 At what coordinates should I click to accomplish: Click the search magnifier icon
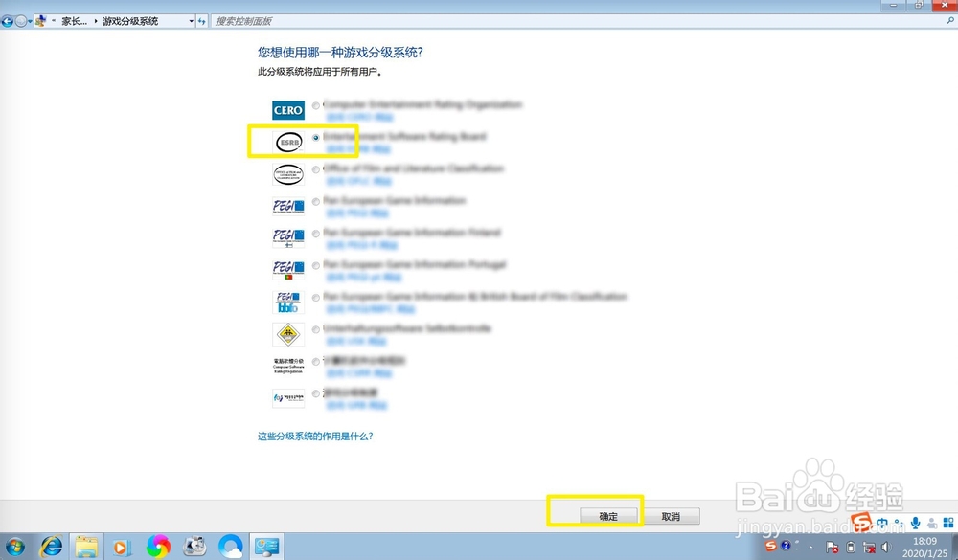click(x=950, y=20)
